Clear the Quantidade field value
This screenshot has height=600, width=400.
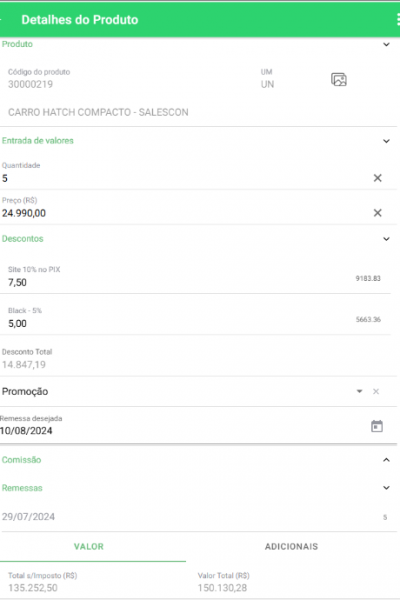pyautogui.click(x=377, y=178)
